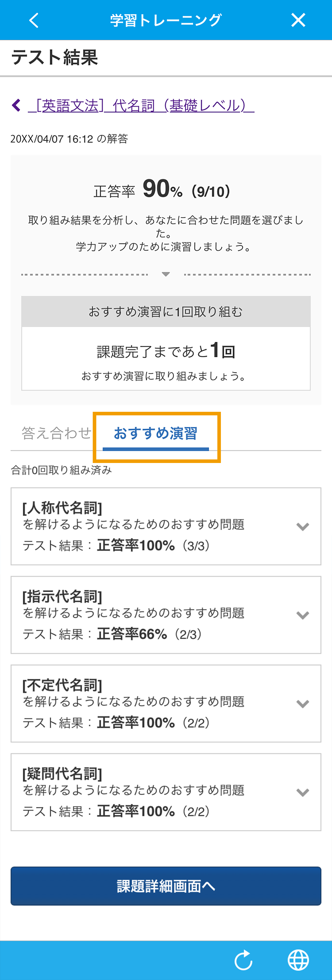Image resolution: width=332 pixels, height=980 pixels.
Task: Tap the 課題完了まであと1回 box
Action: [x=166, y=358]
